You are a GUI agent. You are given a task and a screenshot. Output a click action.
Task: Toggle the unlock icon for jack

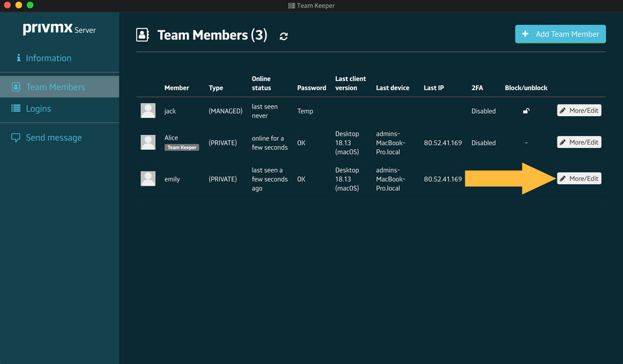point(526,111)
